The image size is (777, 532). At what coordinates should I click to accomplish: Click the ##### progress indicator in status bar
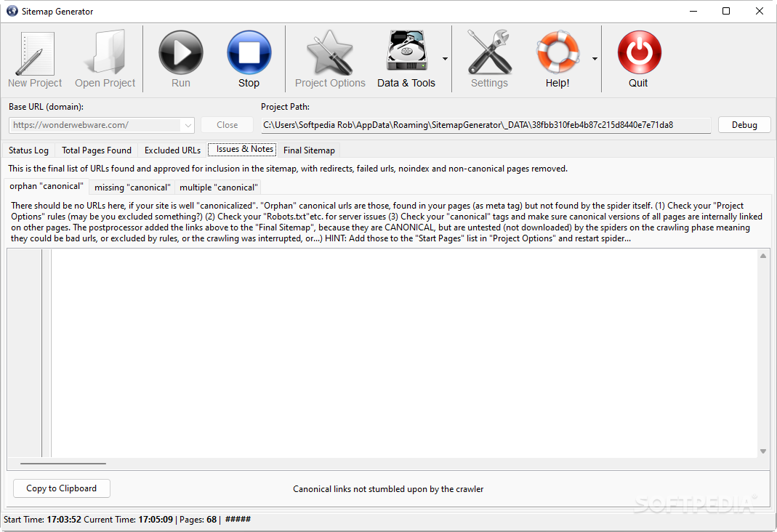coord(238,519)
